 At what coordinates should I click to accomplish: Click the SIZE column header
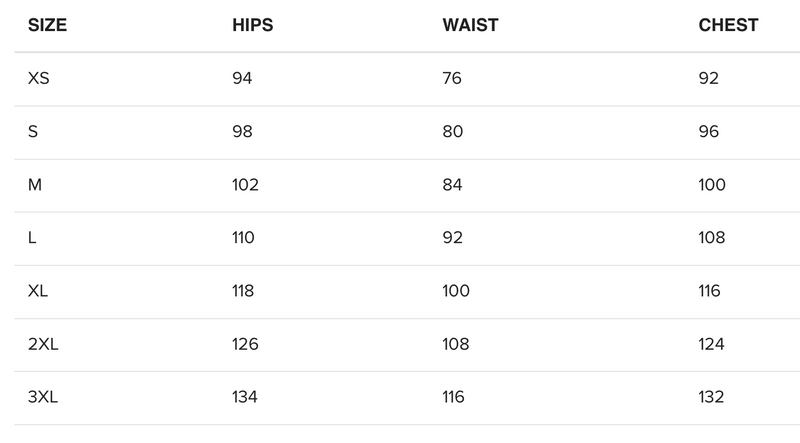click(48, 26)
